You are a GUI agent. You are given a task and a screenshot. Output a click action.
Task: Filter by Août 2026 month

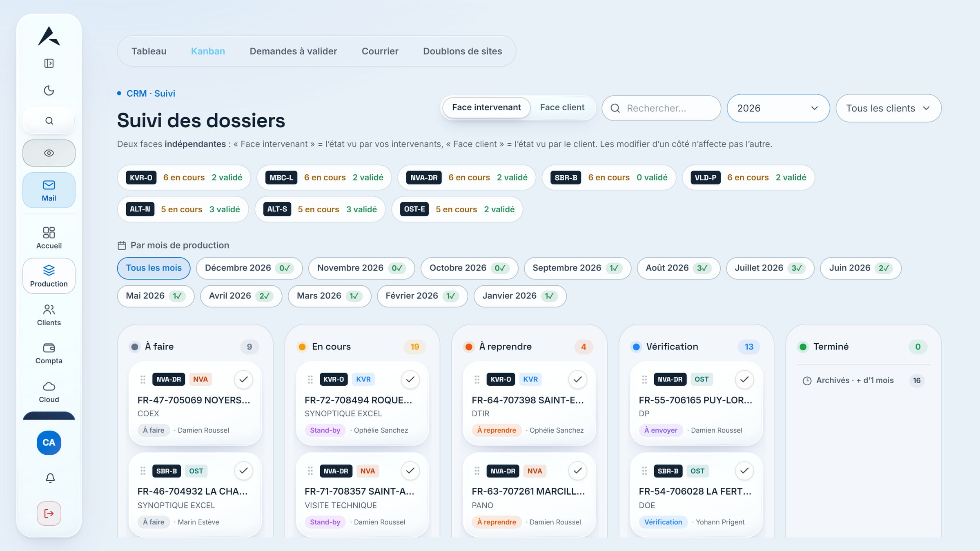(678, 268)
